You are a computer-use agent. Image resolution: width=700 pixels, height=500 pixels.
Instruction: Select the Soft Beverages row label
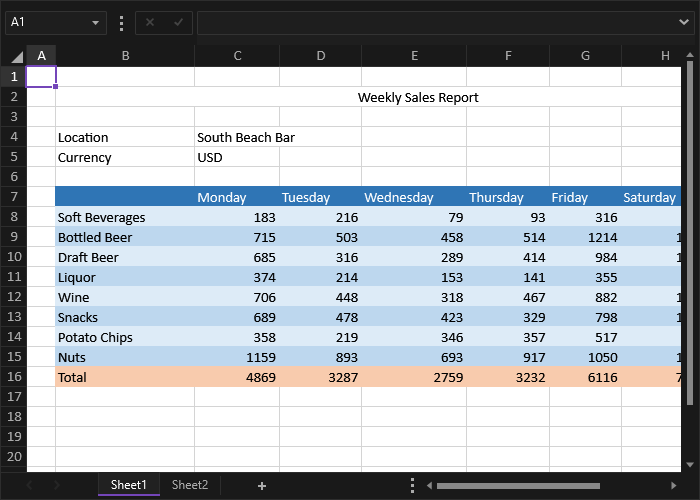[x=125, y=217]
